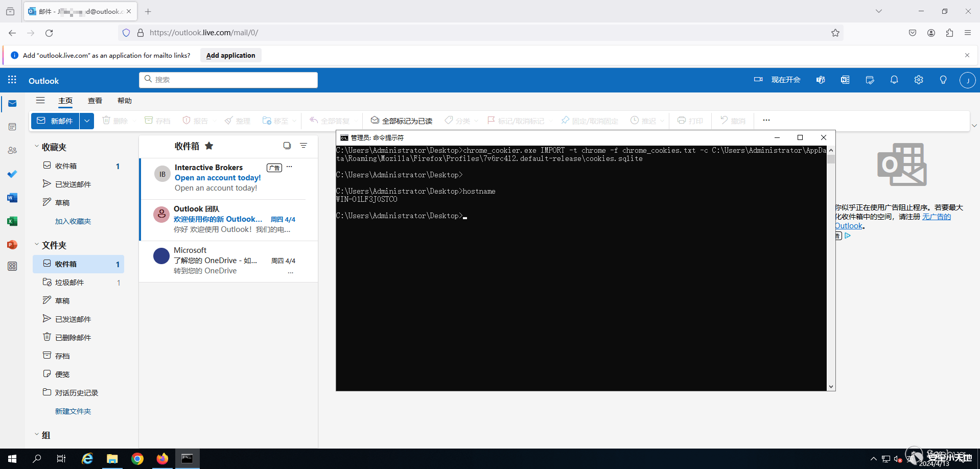Show notifications bell
This screenshot has width=980, height=469.
tap(894, 80)
